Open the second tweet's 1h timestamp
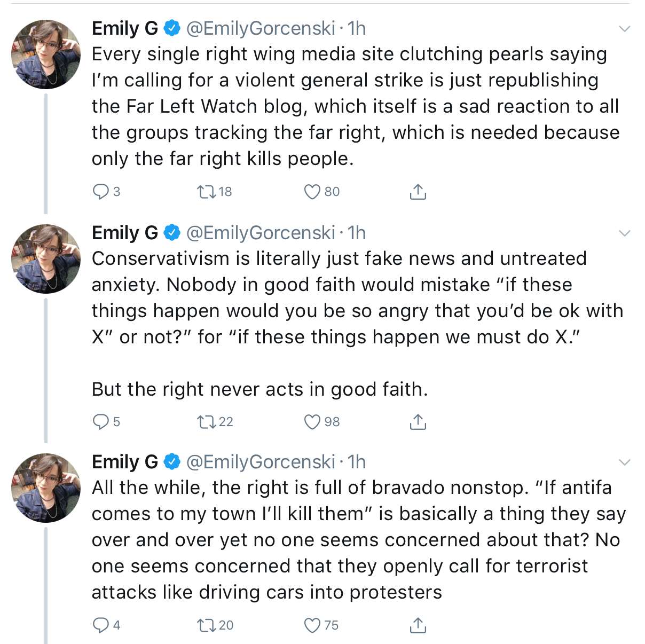Screen dimensions: 645x644 357,233
